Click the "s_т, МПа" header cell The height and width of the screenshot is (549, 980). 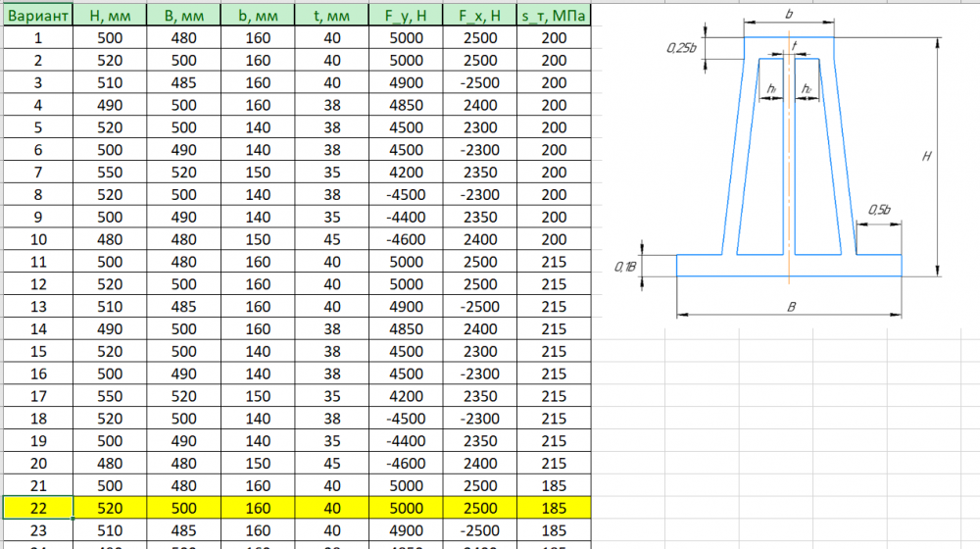tap(554, 16)
